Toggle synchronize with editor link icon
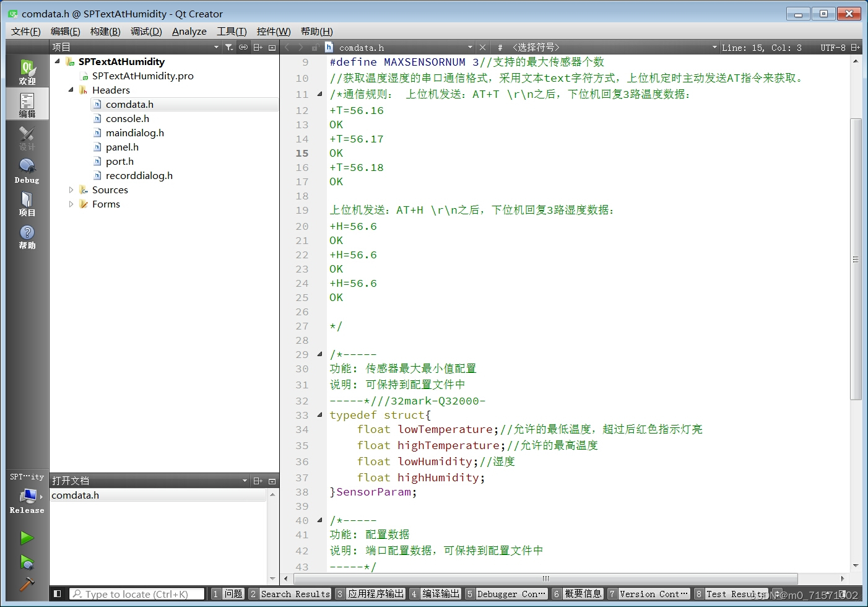The width and height of the screenshot is (868, 607). tap(243, 47)
